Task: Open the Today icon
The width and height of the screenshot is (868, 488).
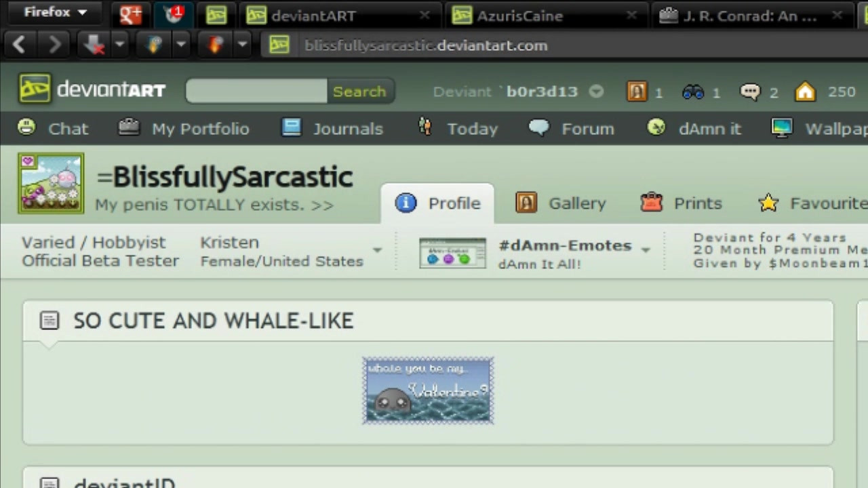Action: (425, 127)
